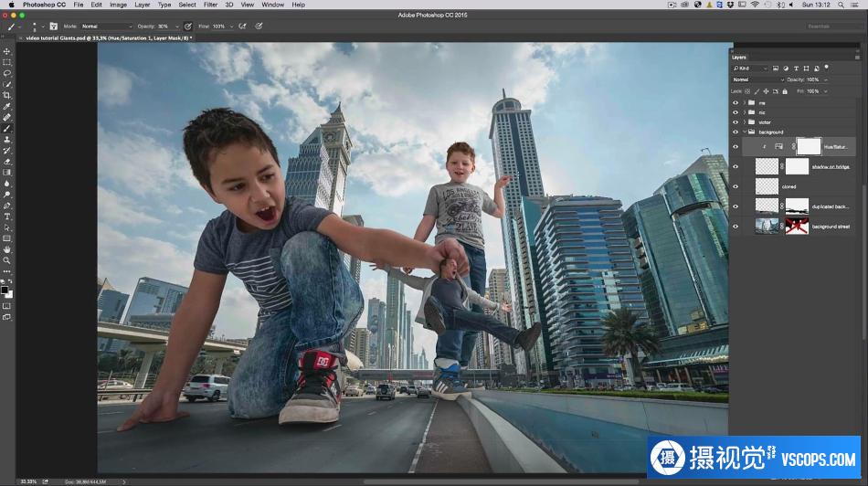Set the background color swatch
This screenshot has height=486, width=868.
9,294
